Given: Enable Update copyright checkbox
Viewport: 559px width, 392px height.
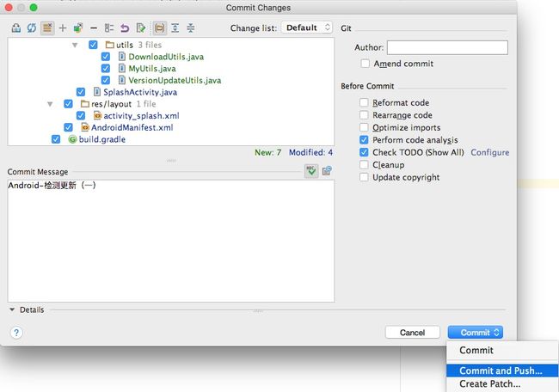Looking at the screenshot, I should point(364,177).
